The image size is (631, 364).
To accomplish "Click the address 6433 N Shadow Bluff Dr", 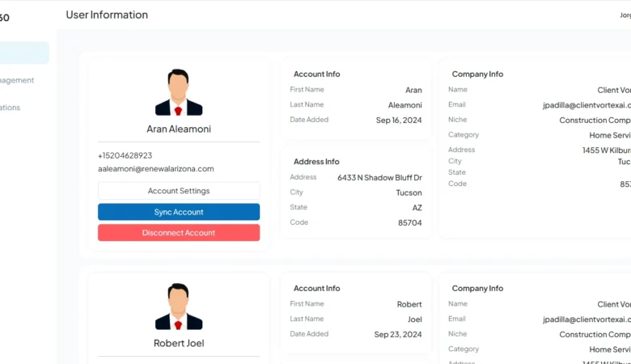I will [379, 178].
